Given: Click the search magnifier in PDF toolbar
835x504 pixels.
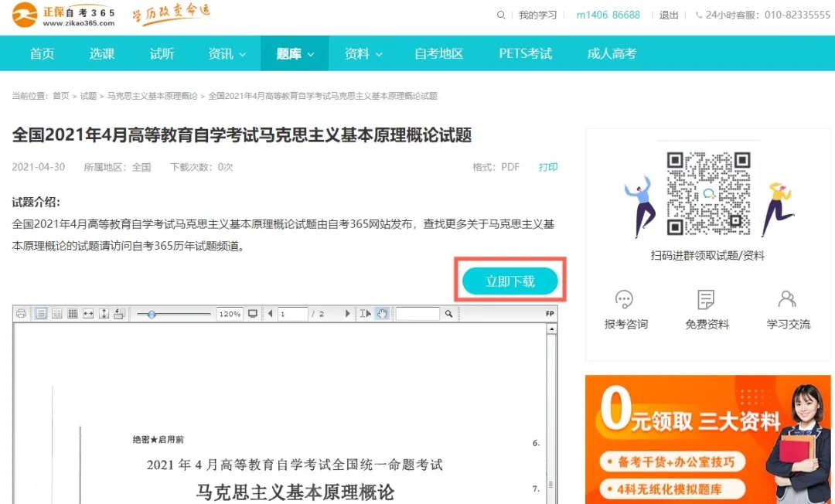Looking at the screenshot, I should (x=448, y=313).
